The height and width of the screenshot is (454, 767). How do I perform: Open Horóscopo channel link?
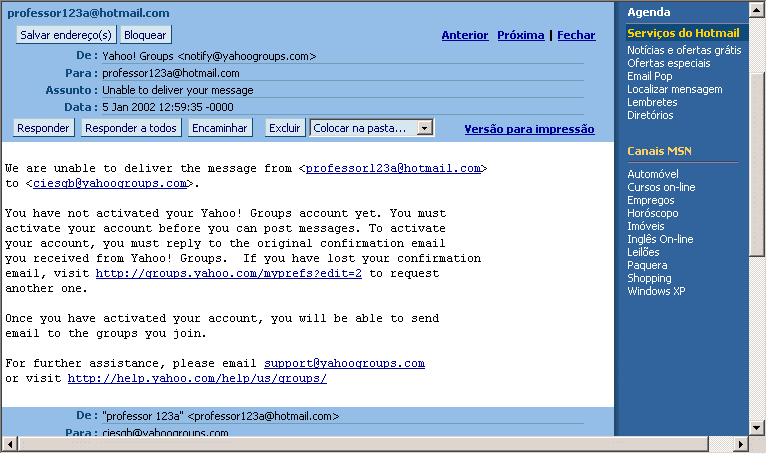(x=653, y=213)
